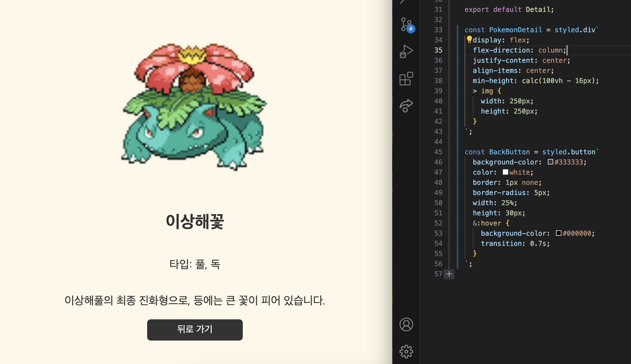This screenshot has height=364, width=631.
Task: Click line number 45 in the gutter
Action: coord(438,152)
